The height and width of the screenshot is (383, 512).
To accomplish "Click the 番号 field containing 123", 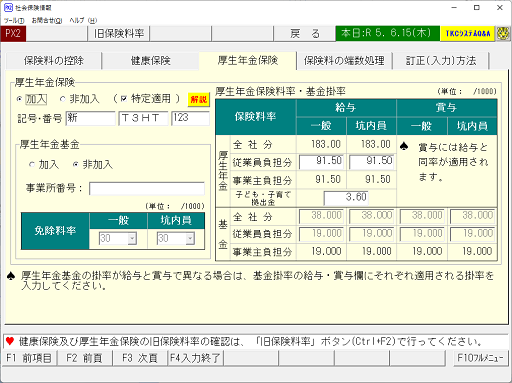I will point(190,118).
